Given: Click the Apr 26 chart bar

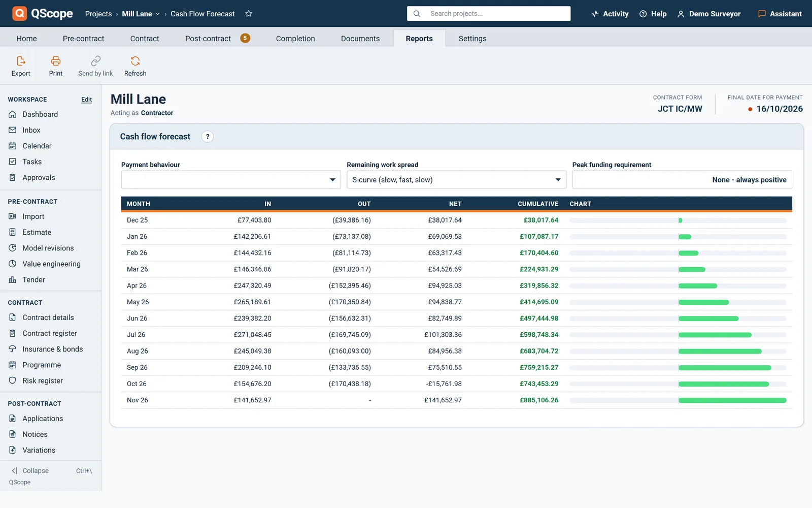Looking at the screenshot, I should point(698,286).
